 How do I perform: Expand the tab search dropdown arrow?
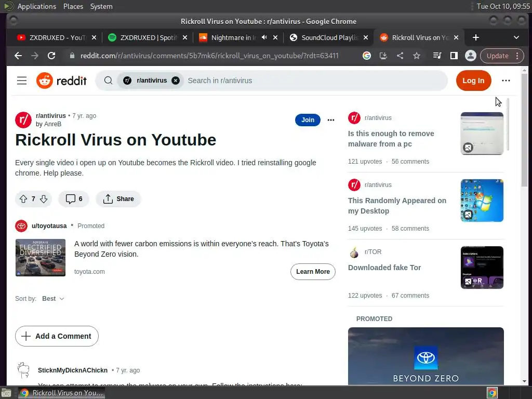click(516, 37)
